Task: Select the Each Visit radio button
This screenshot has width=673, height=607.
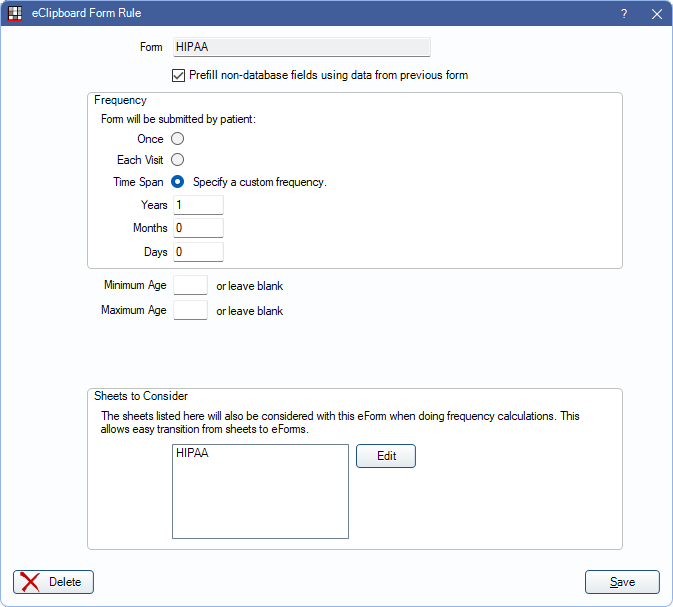Action: tap(178, 159)
